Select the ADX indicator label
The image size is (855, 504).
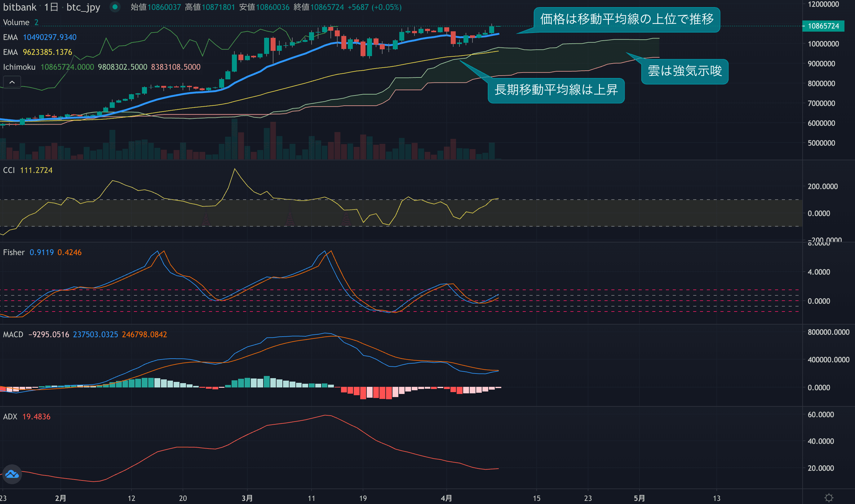click(x=10, y=417)
